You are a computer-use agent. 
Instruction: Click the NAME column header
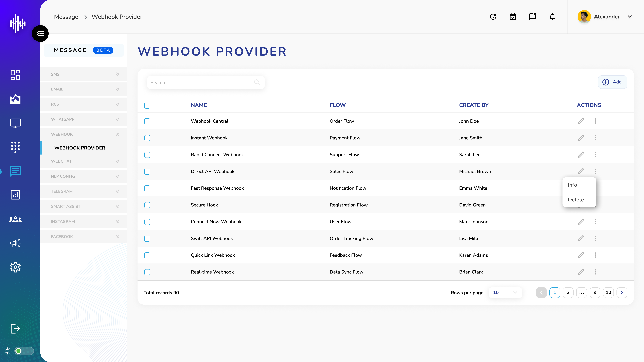pos(199,105)
